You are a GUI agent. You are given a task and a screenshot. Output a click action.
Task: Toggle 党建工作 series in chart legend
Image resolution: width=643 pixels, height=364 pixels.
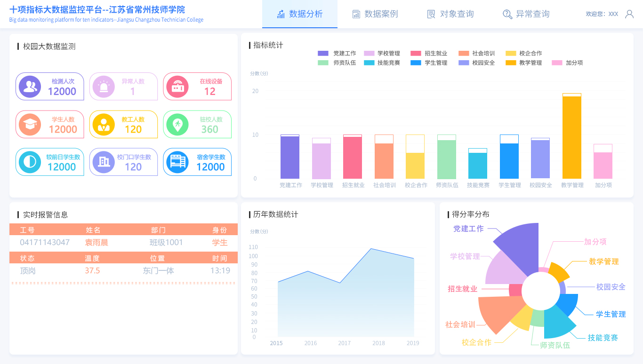point(337,54)
